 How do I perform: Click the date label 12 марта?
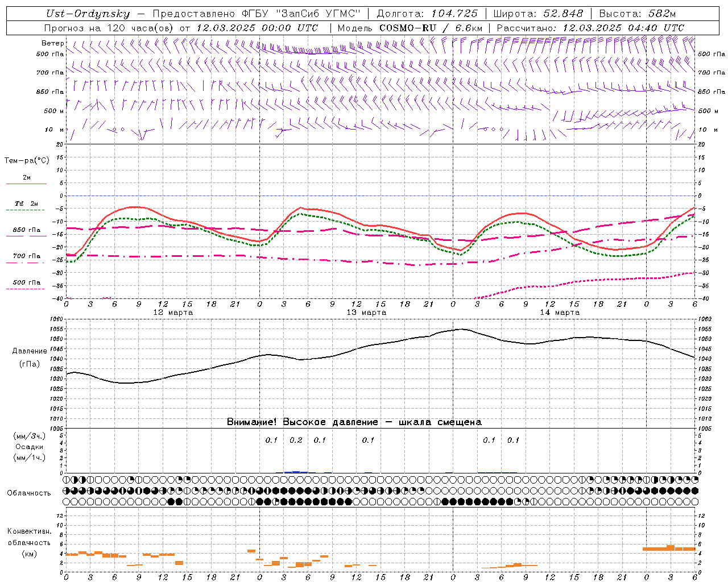[x=173, y=312]
